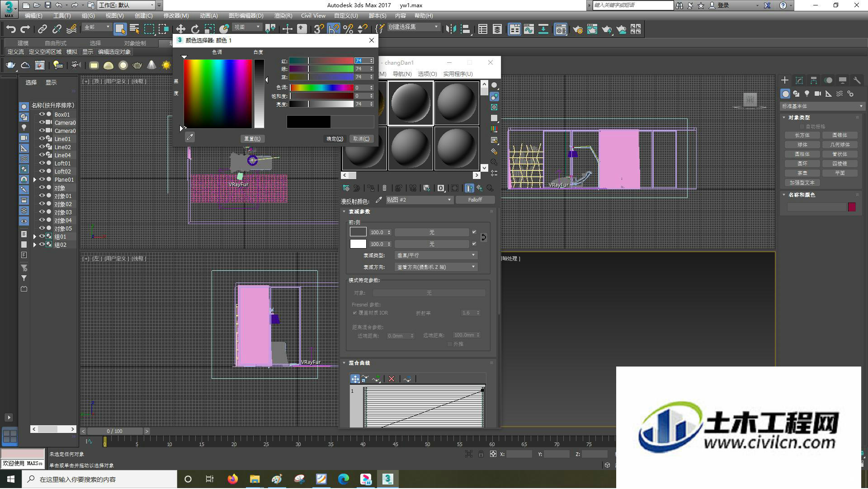
Task: Choose the Select and Rotate tool
Action: point(195,29)
